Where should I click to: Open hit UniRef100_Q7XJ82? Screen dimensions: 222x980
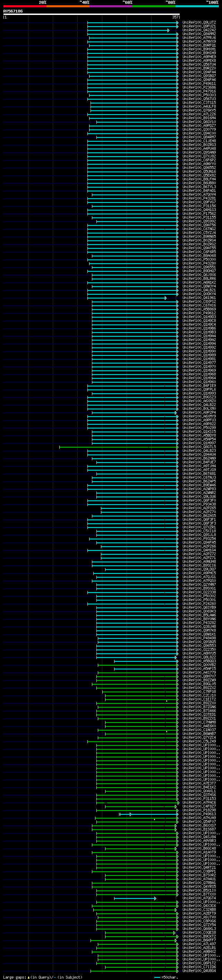[199, 156]
